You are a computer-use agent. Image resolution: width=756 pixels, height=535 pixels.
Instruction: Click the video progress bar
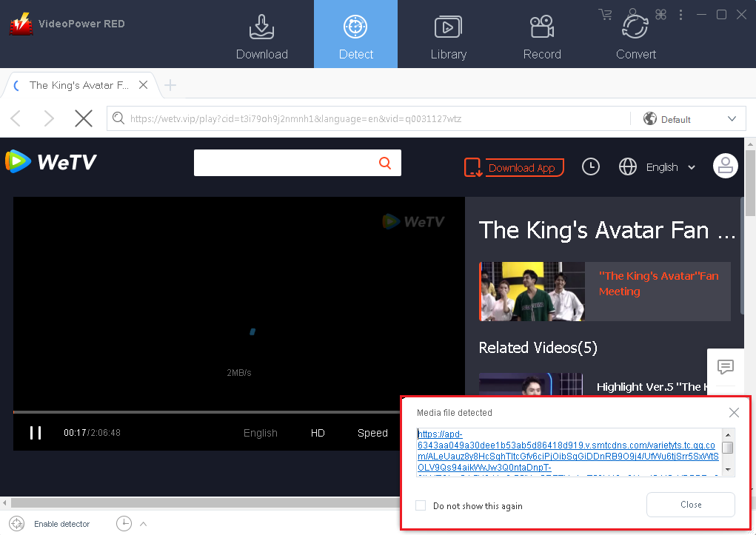pyautogui.click(x=207, y=412)
